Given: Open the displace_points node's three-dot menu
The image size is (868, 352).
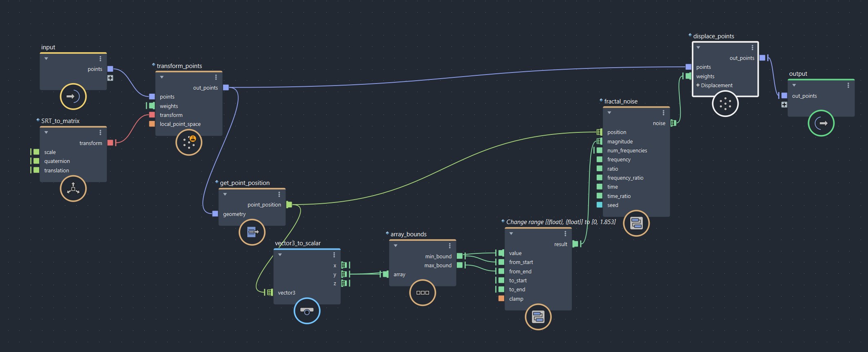Looking at the screenshot, I should 753,48.
